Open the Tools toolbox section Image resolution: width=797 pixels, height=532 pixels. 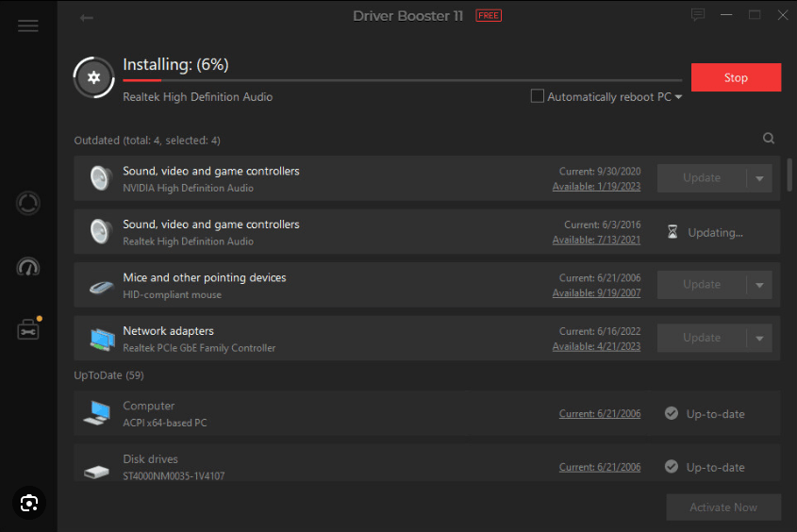(28, 330)
